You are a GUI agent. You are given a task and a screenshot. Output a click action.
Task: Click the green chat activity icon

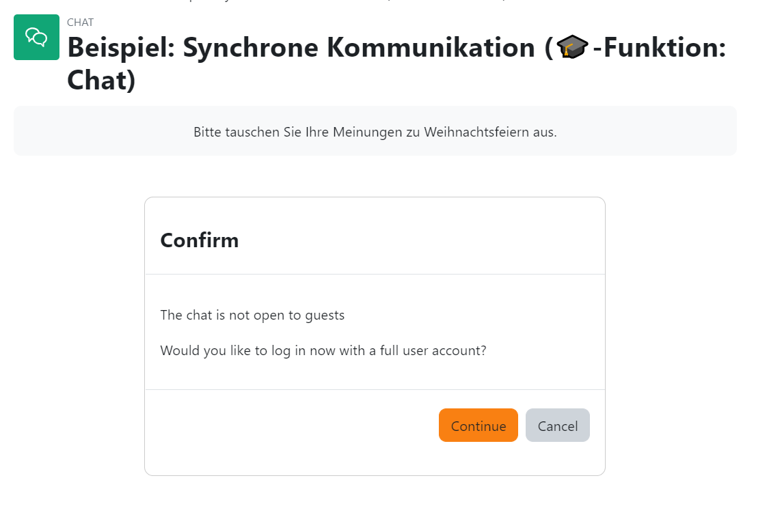[x=36, y=38]
